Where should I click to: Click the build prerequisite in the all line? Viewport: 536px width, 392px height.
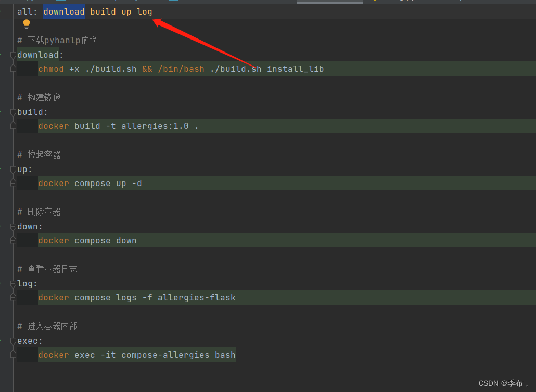pyautogui.click(x=103, y=11)
